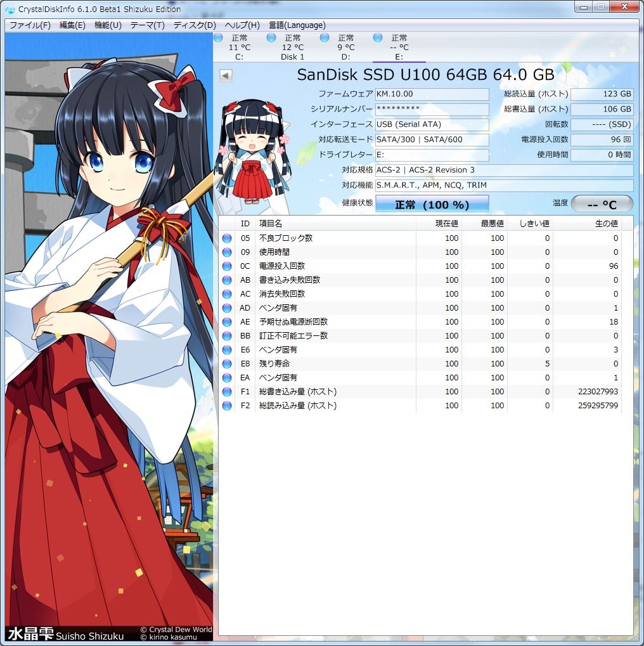Select the 予期せぬ電源断回数 attribute name

(293, 322)
